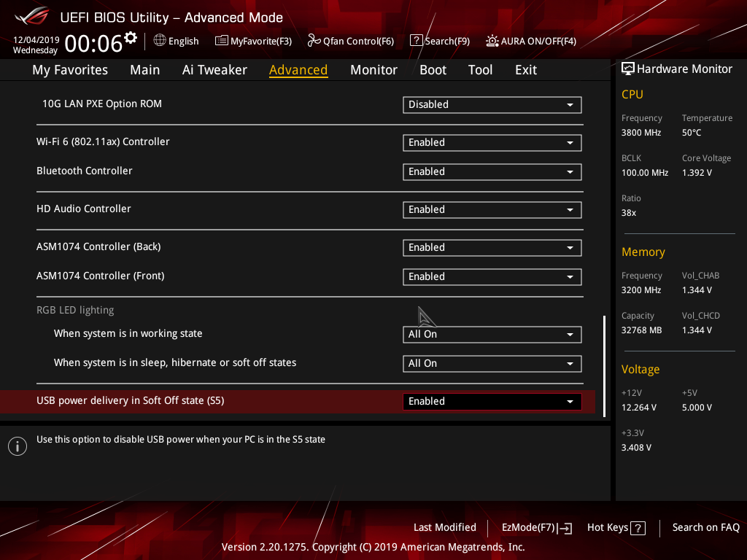Select the HD Audio Controller label
This screenshot has width=747, height=560.
[84, 209]
